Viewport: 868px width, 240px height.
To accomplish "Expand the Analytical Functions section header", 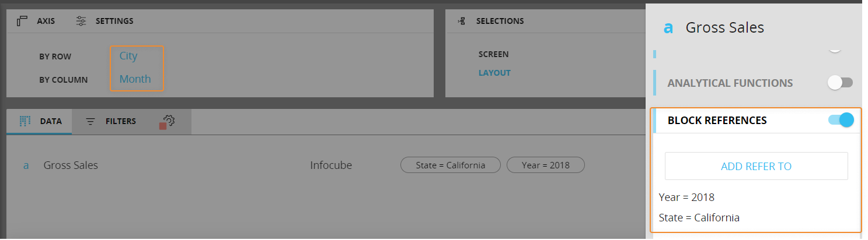I will [730, 83].
